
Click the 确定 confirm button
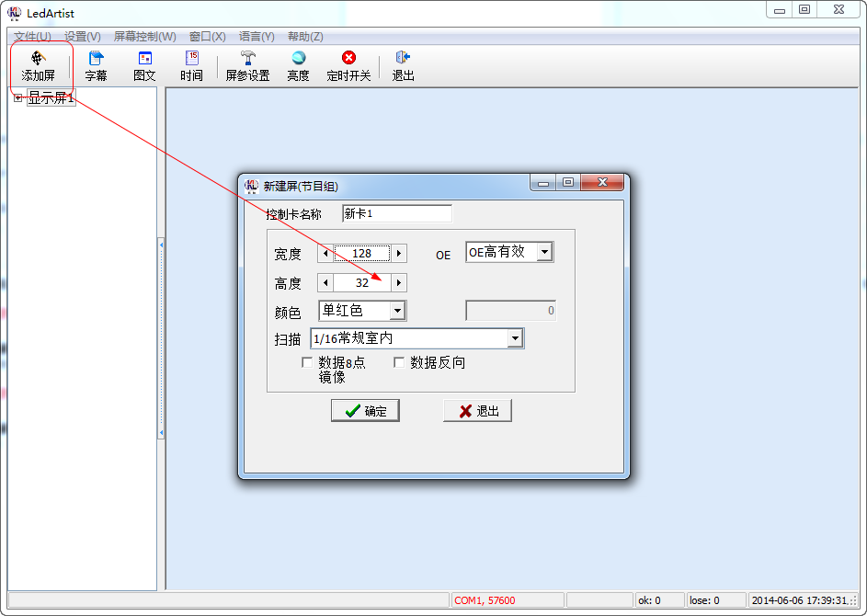click(365, 411)
